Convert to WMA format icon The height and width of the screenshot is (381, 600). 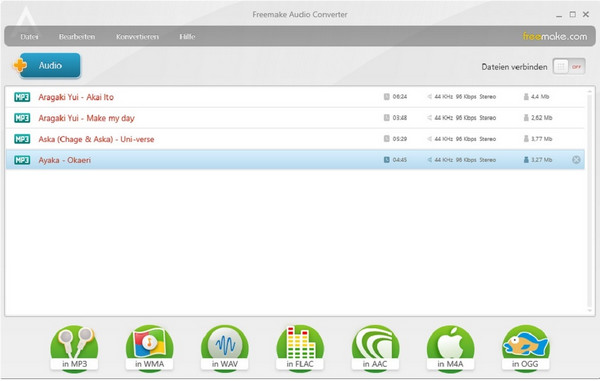(149, 348)
